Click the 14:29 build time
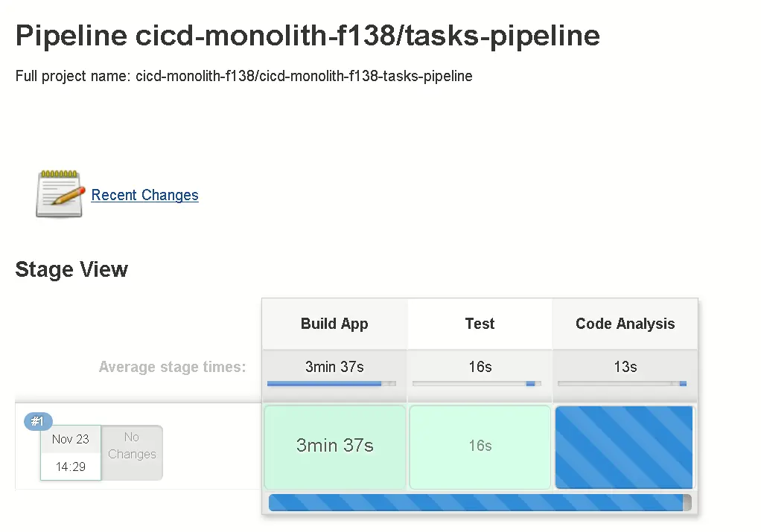 pos(71,467)
